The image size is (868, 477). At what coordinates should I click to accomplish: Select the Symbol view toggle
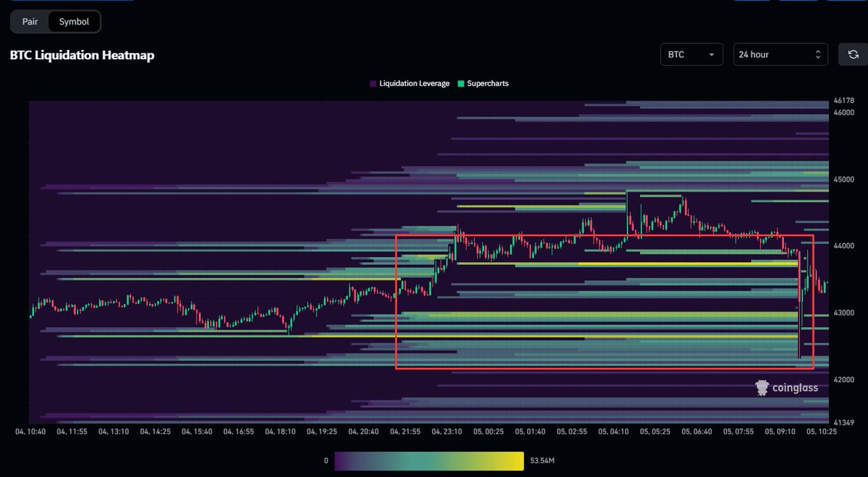[x=75, y=21]
